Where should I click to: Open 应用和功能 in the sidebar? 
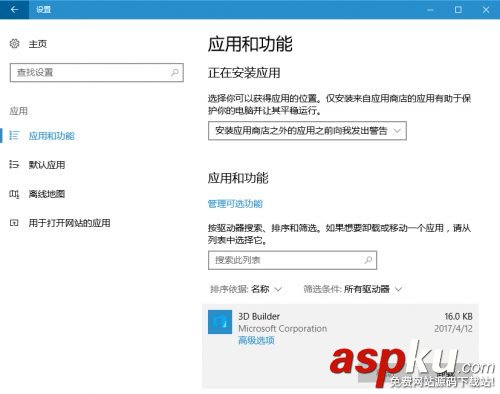(52, 136)
